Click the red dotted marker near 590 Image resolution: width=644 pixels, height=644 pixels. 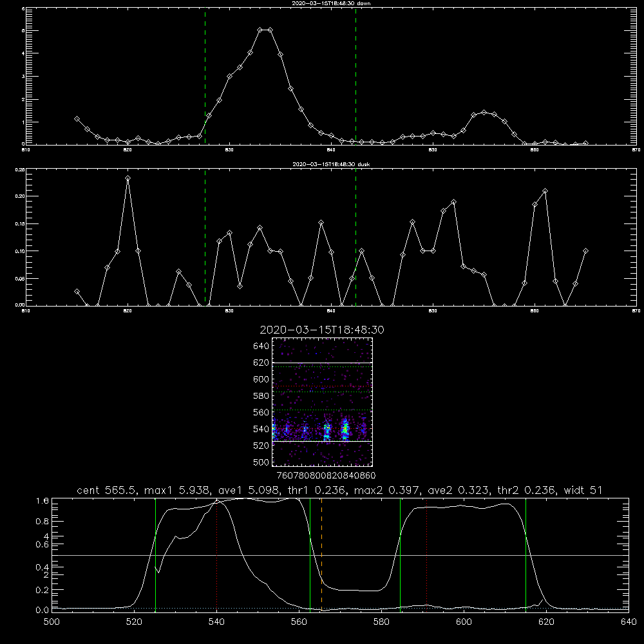(427, 555)
